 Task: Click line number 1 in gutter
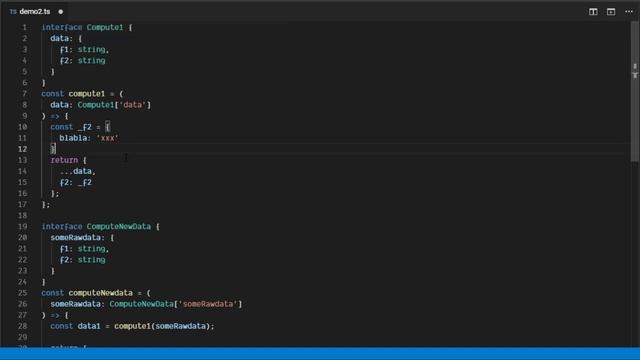click(x=24, y=27)
